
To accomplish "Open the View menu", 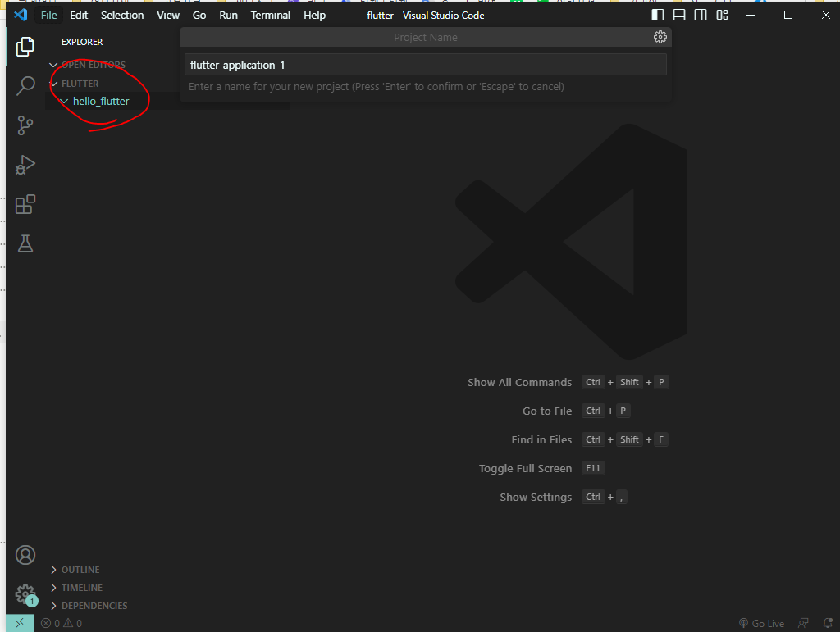I will tap(168, 15).
